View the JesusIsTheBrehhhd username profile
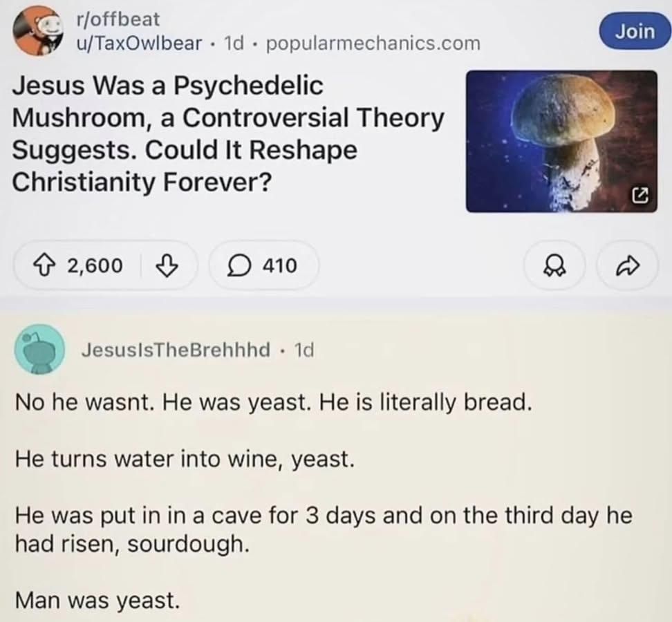 pos(176,350)
